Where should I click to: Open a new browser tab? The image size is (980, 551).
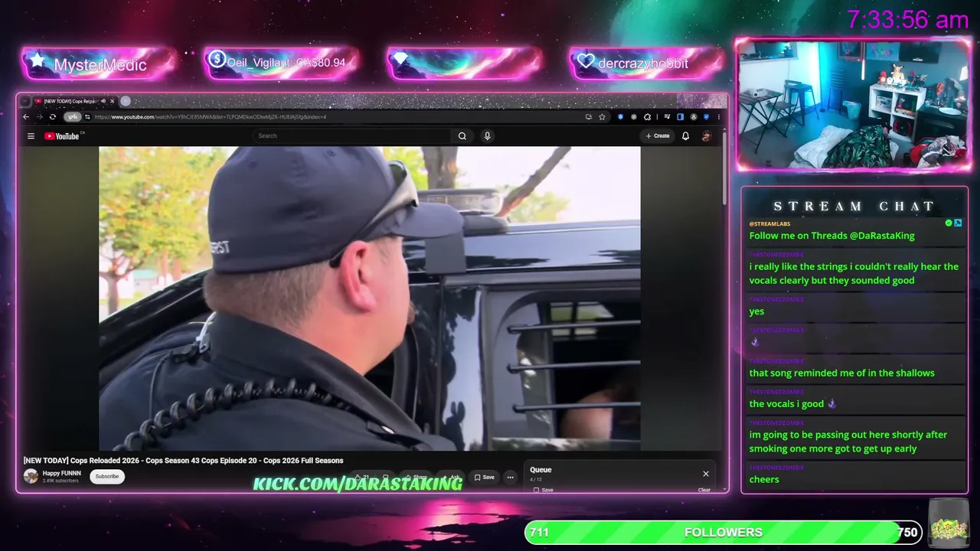coord(126,101)
